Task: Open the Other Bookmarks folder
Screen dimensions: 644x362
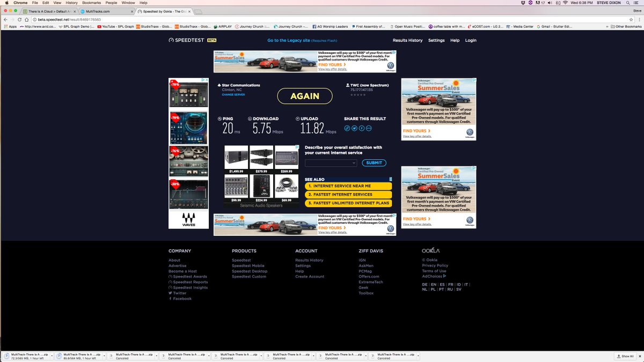Action: click(625, 26)
